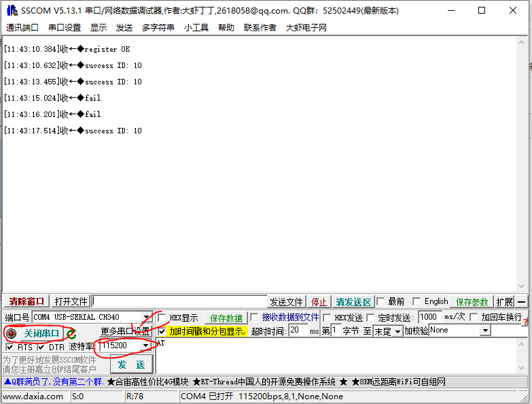Click the file path input field
Image resolution: width=532 pixels, height=404 pixels.
pyautogui.click(x=179, y=301)
